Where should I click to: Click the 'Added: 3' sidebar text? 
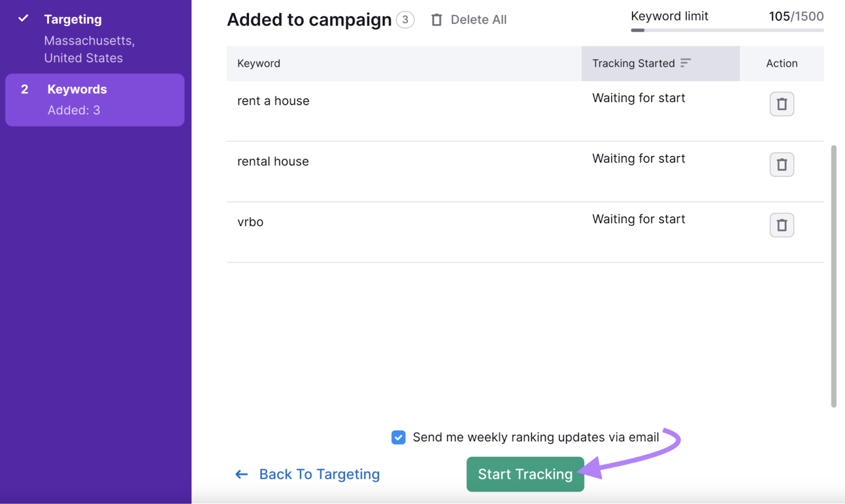coord(73,110)
